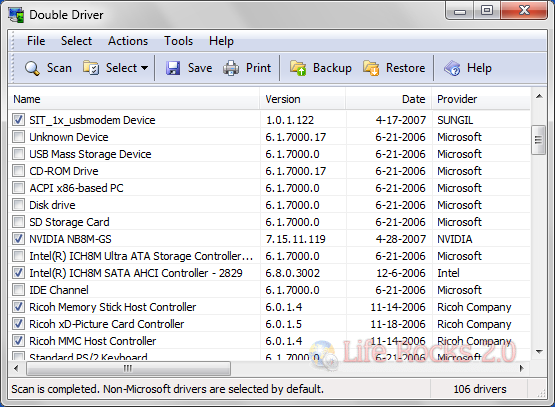
Task: Click the Print toolbar label
Action: tap(258, 68)
